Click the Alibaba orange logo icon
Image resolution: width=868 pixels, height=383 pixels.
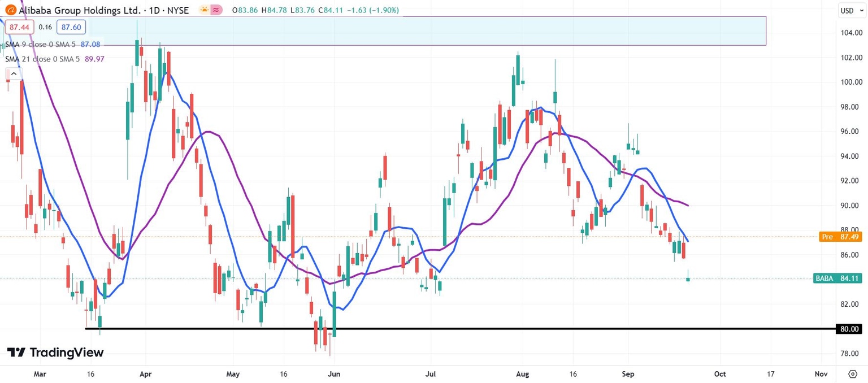click(10, 10)
